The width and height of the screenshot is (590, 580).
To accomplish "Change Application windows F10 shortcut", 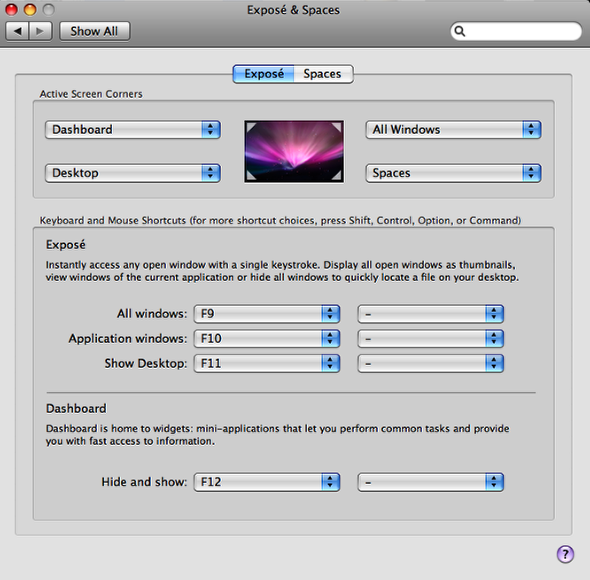I will click(x=267, y=339).
